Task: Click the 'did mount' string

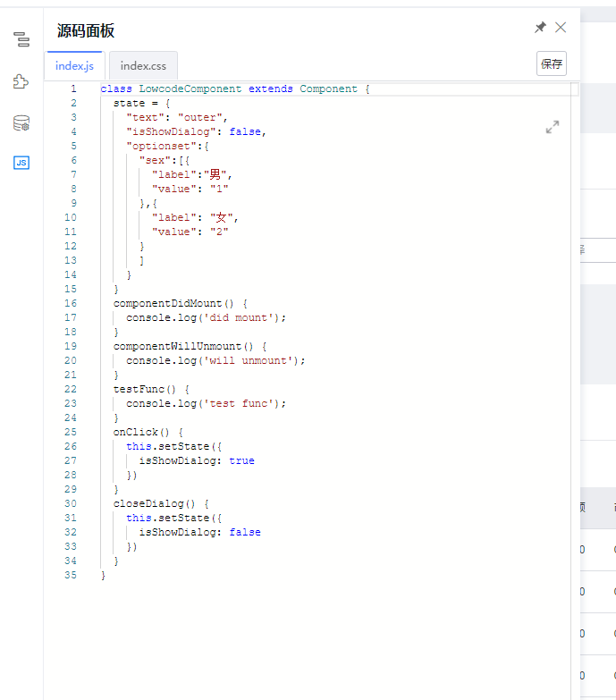Action: click(x=239, y=318)
